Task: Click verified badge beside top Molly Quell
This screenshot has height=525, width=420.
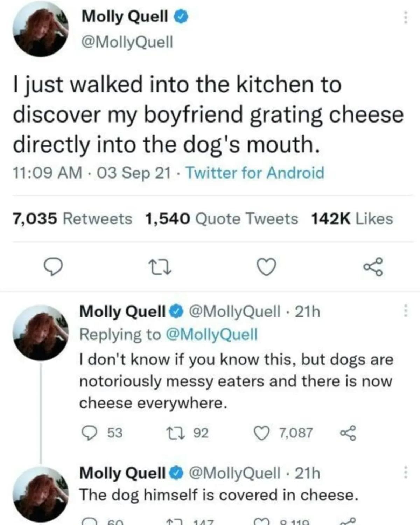Action: point(182,16)
